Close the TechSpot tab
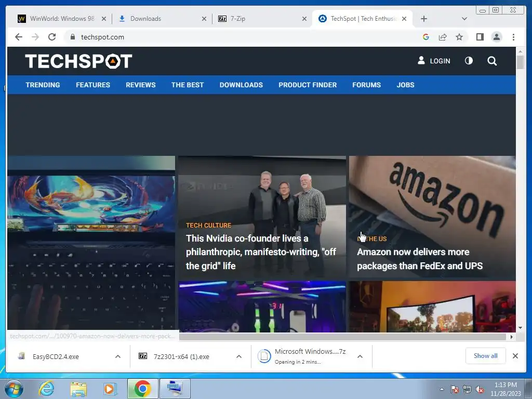 (x=404, y=19)
